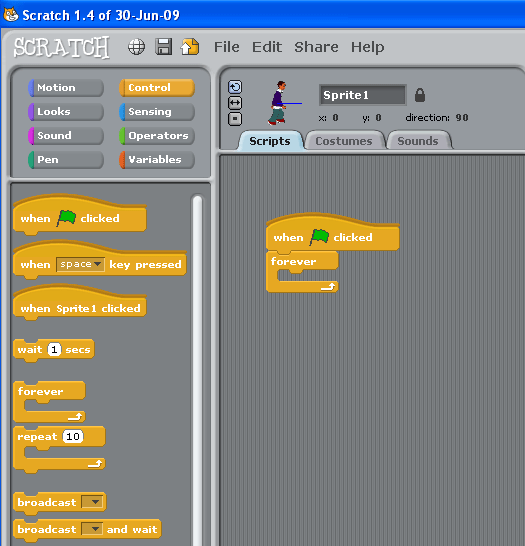
Task: Click the globe language icon
Action: (x=136, y=47)
